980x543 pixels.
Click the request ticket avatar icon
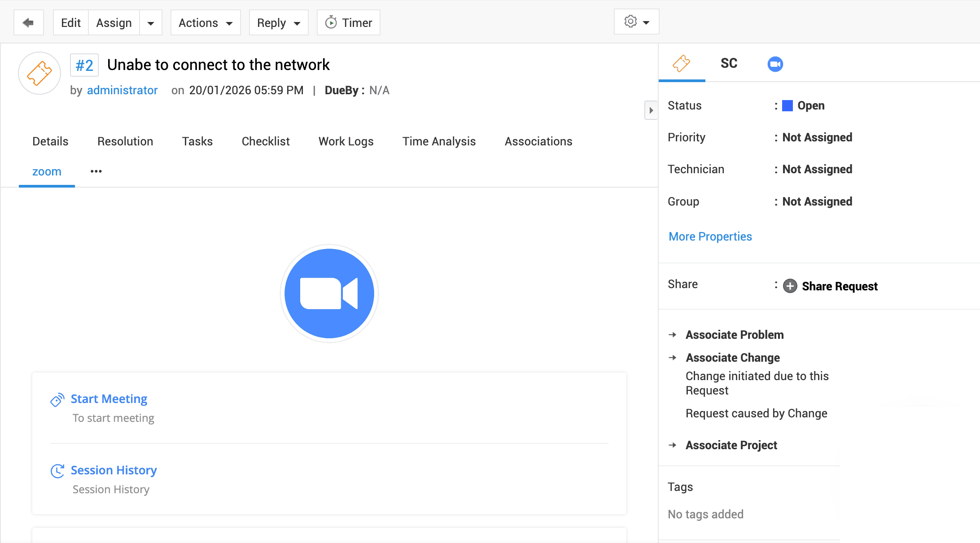click(39, 73)
